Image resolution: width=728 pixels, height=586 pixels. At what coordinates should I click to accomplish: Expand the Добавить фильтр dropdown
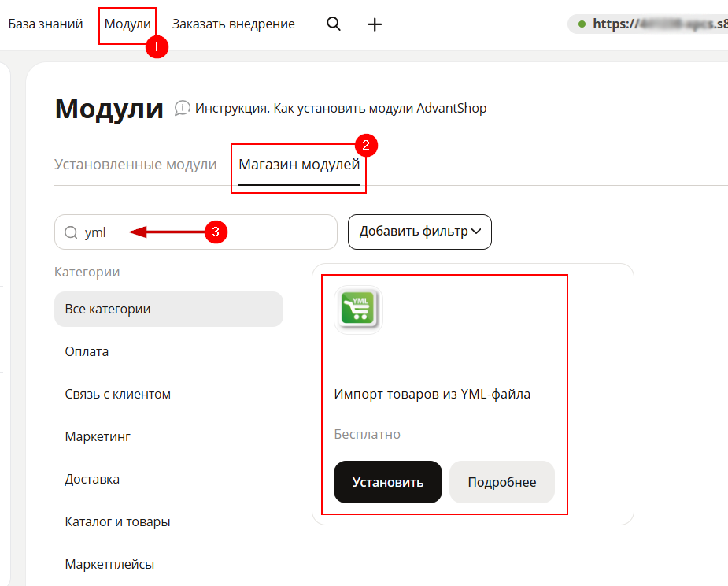pos(419,232)
